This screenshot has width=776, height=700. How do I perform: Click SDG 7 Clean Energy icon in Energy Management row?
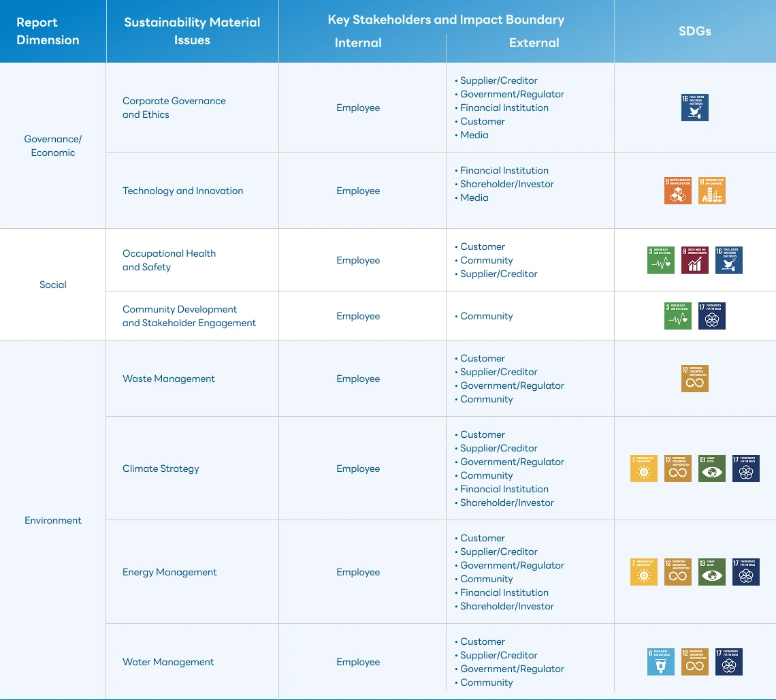[643, 572]
